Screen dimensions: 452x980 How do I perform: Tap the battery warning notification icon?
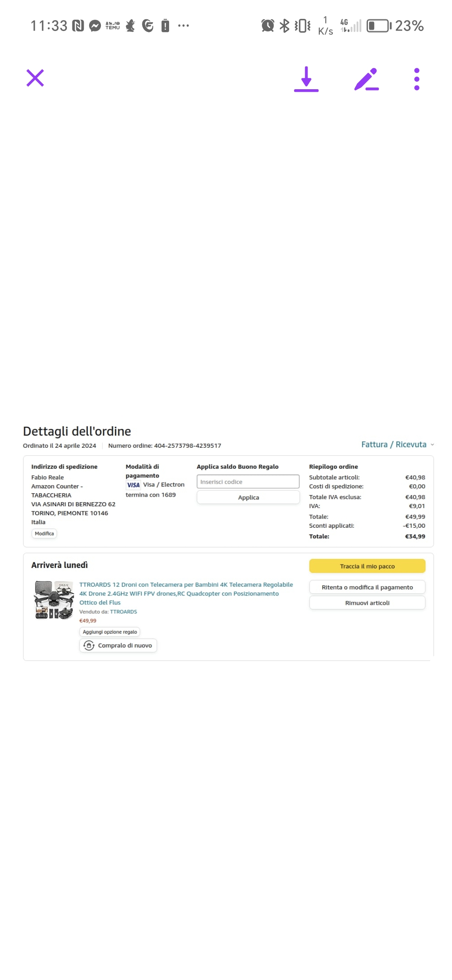pyautogui.click(x=165, y=26)
